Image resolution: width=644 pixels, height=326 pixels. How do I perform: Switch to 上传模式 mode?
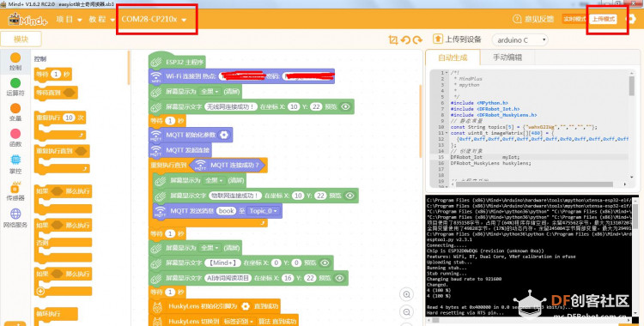pos(604,19)
